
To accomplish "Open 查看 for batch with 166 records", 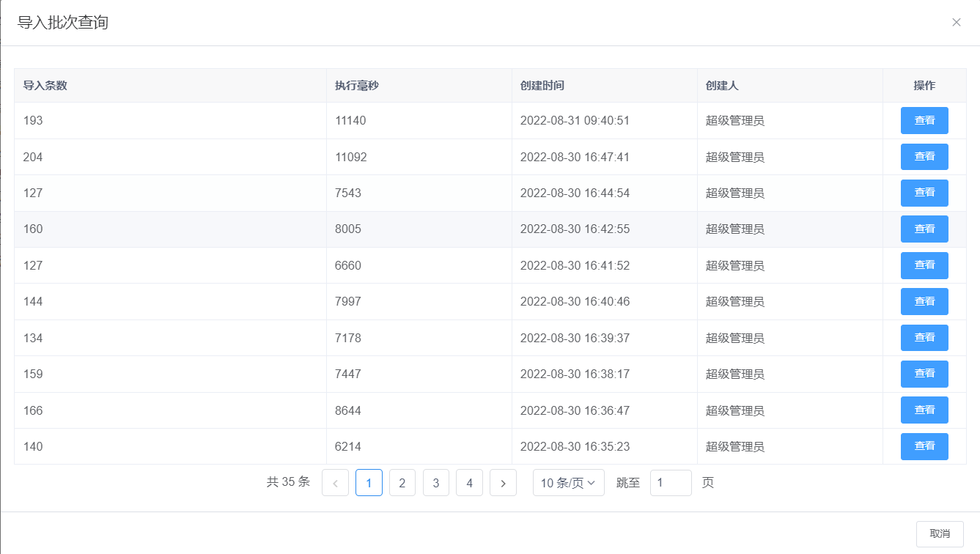I will point(924,410).
